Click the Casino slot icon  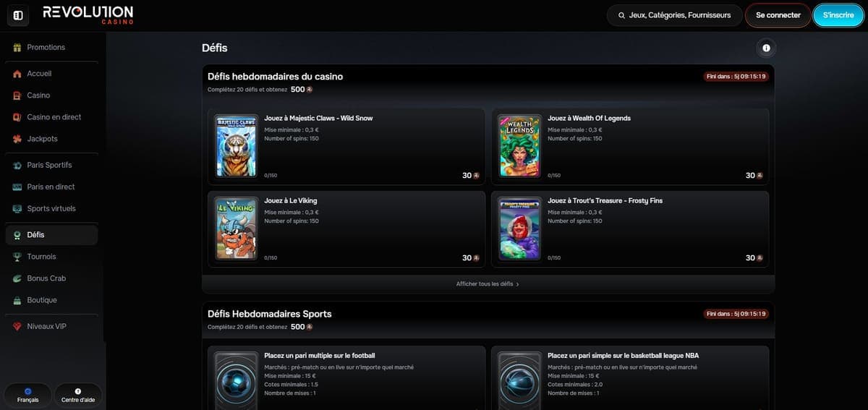[x=17, y=95]
